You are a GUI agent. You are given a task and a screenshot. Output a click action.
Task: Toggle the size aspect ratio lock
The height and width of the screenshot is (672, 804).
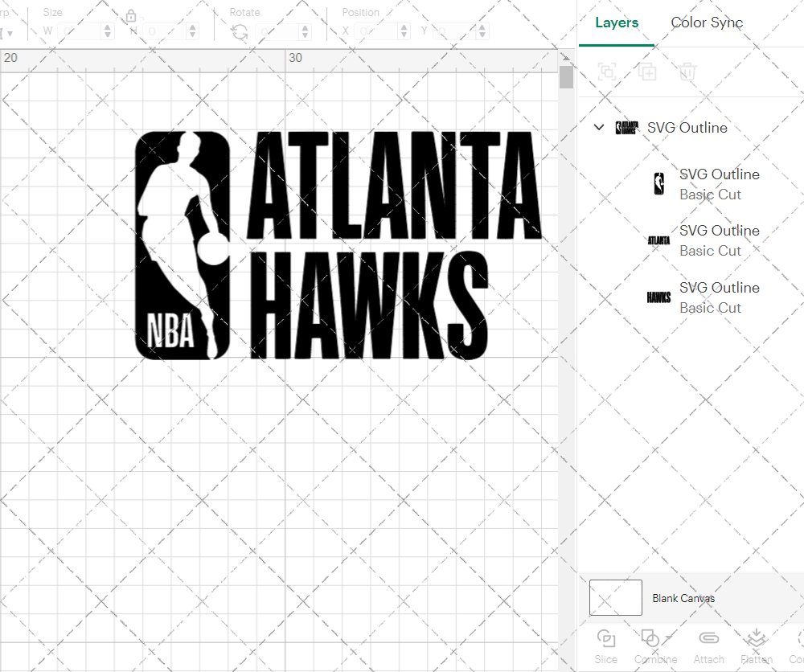(x=130, y=16)
